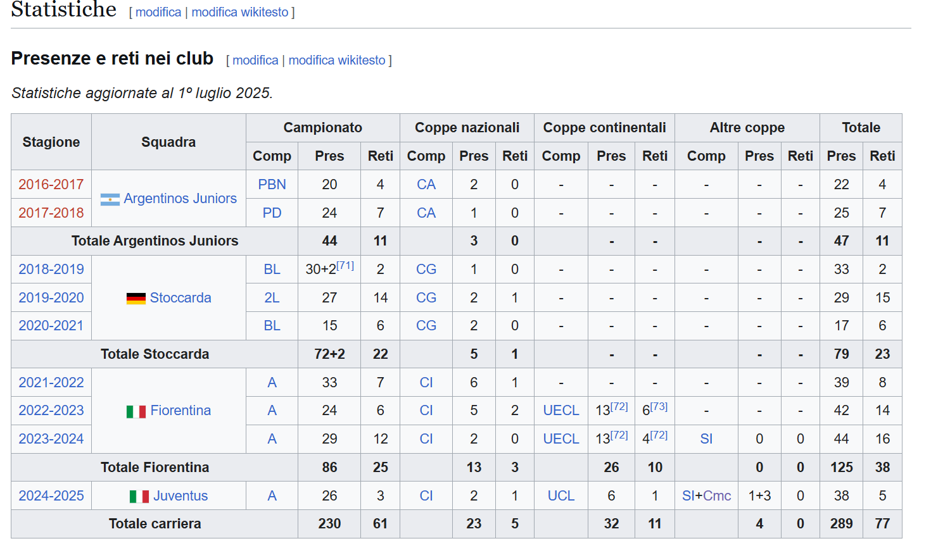This screenshot has width=931, height=560.
Task: Click the Italy flag beside Fiorentina
Action: 136,412
